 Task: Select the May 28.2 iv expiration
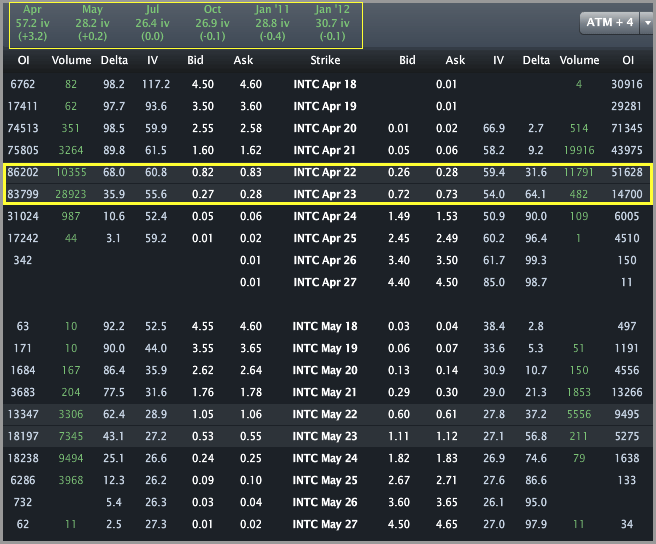[x=92, y=23]
